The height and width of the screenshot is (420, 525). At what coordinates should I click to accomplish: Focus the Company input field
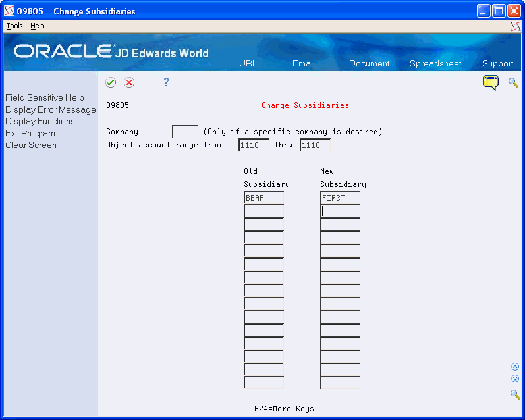point(185,132)
